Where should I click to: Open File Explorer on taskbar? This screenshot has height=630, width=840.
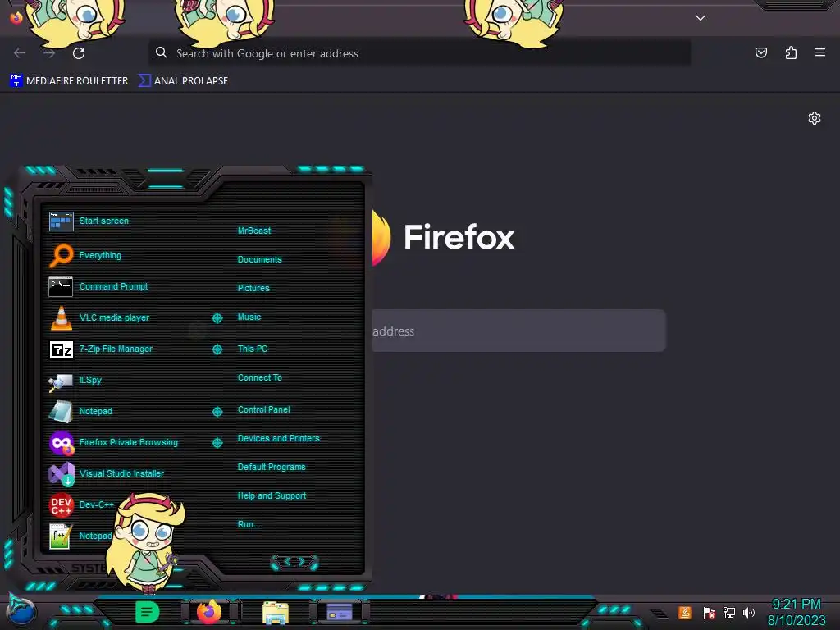pyautogui.click(x=276, y=613)
